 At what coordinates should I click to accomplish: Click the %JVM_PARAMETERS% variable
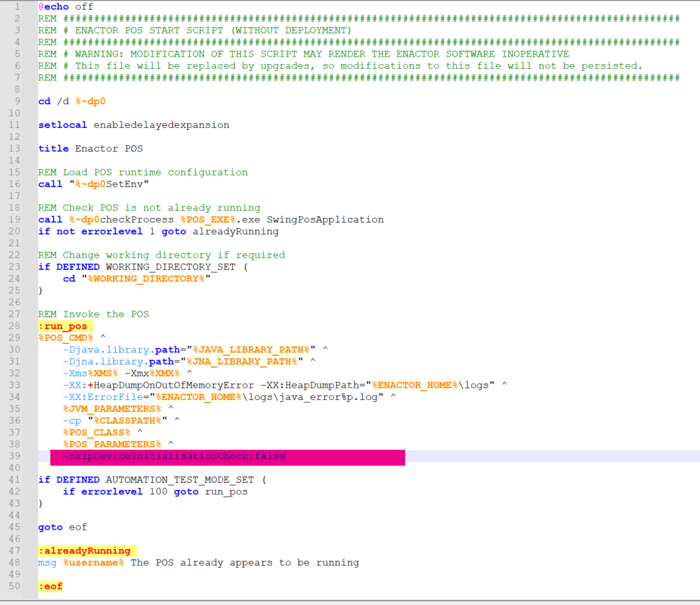(x=112, y=409)
